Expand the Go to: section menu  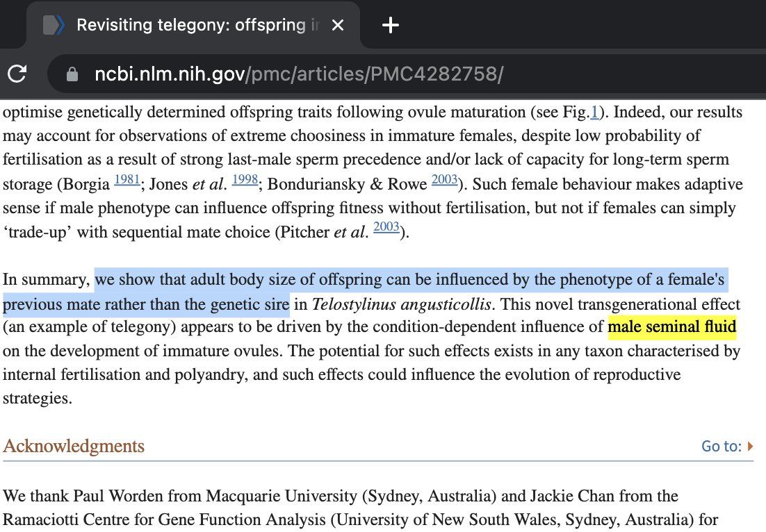point(727,446)
